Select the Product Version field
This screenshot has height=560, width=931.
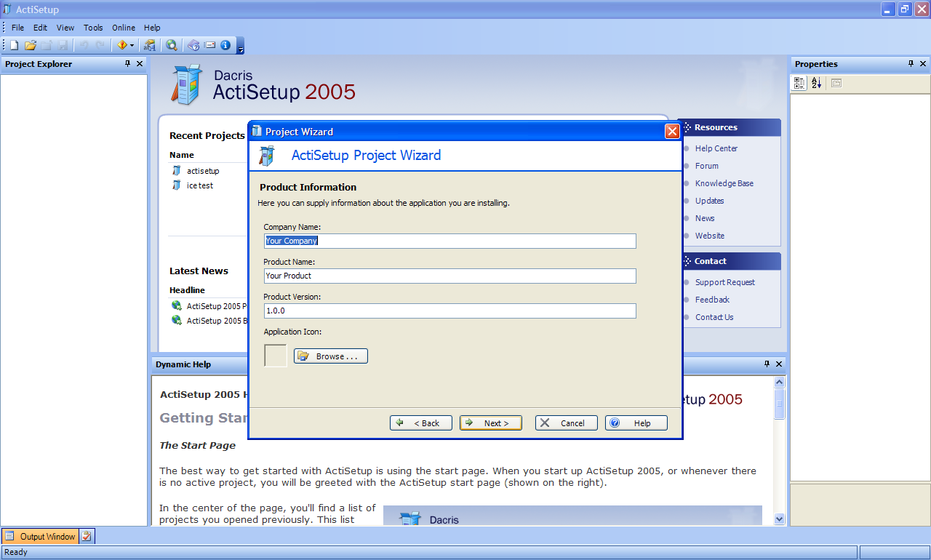click(450, 311)
